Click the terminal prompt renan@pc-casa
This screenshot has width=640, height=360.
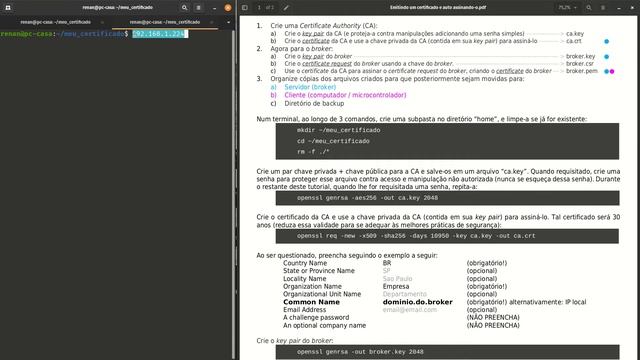click(x=26, y=34)
